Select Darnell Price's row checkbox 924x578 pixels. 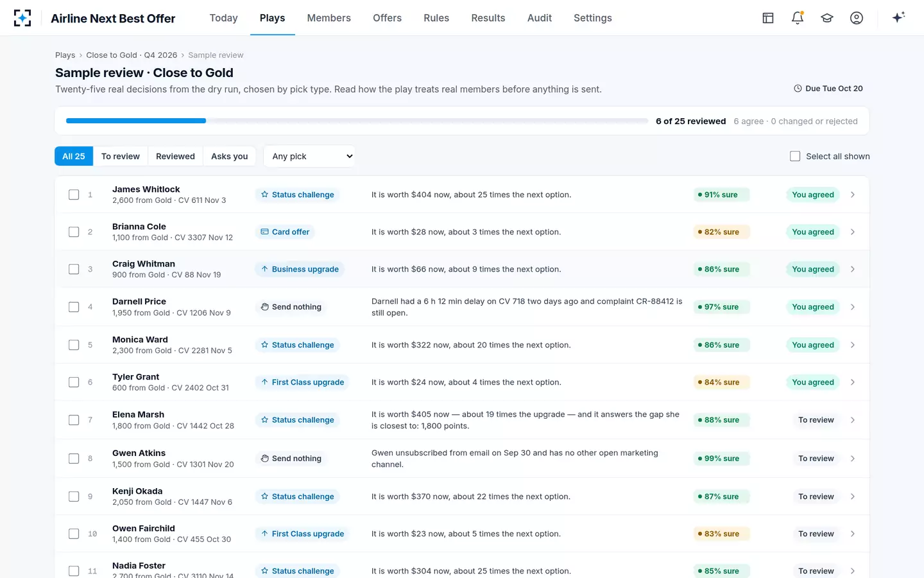pos(74,307)
